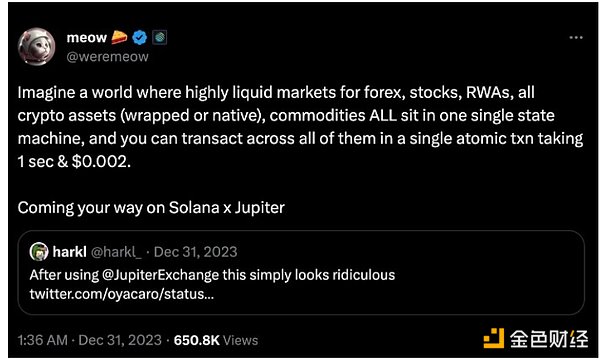Click the pie emoji next to meow
The image size is (600, 360).
click(119, 37)
